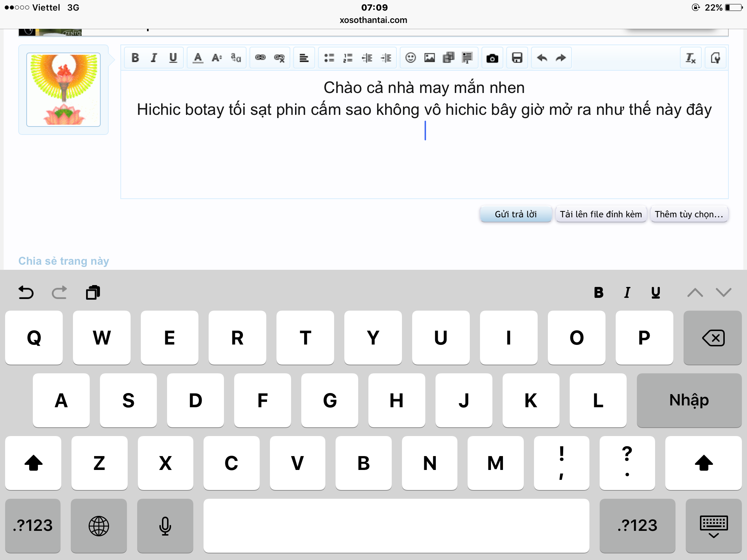Viewport: 747px width, 560px height.
Task: Click the insert link chain icon
Action: (x=260, y=58)
